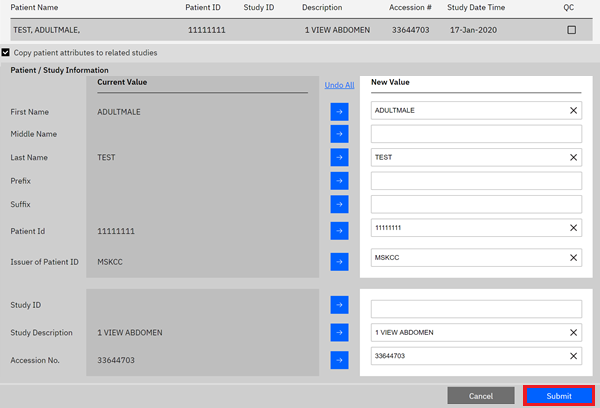The image size is (600, 408).
Task: Click the Prefix new value input
Action: pyautogui.click(x=475, y=181)
